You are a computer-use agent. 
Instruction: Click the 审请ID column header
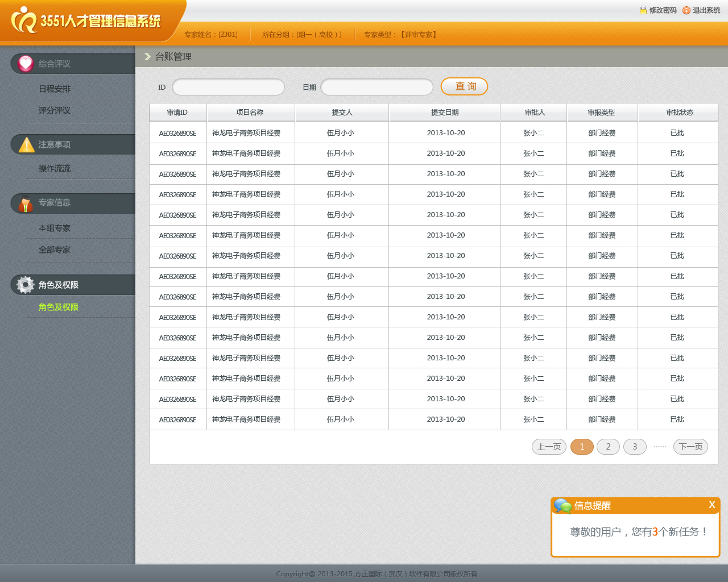click(x=177, y=113)
